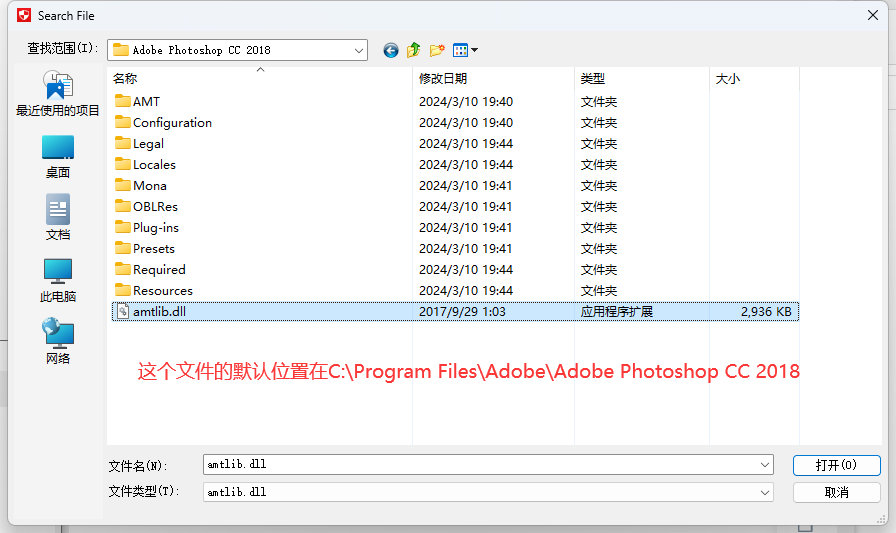The image size is (896, 533).
Task: Click the Search File window app icon
Action: [x=24, y=15]
